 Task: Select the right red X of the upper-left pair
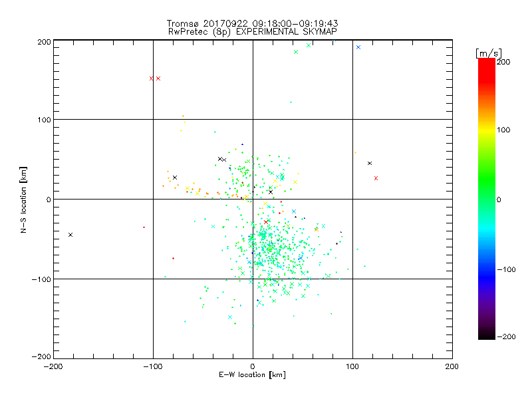click(x=158, y=78)
